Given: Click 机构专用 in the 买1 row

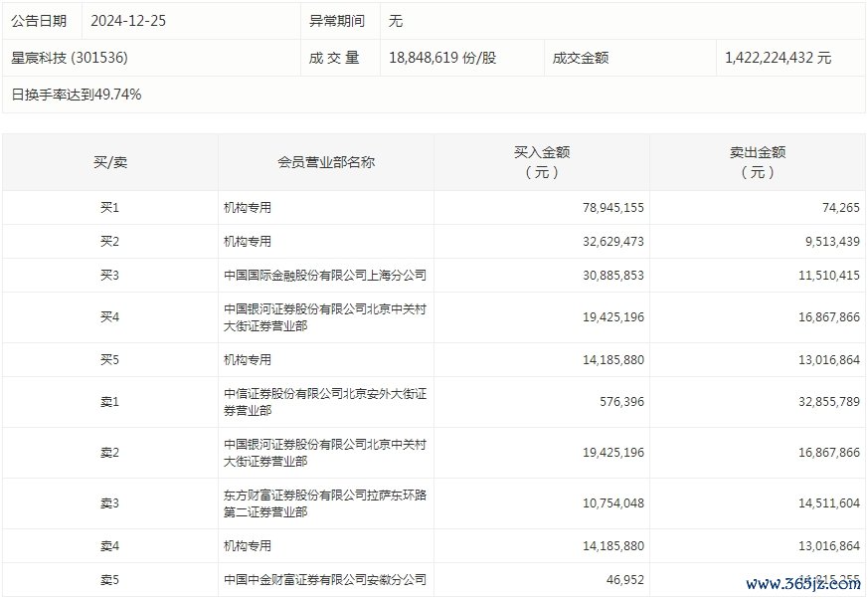Looking at the screenshot, I should (x=248, y=208).
